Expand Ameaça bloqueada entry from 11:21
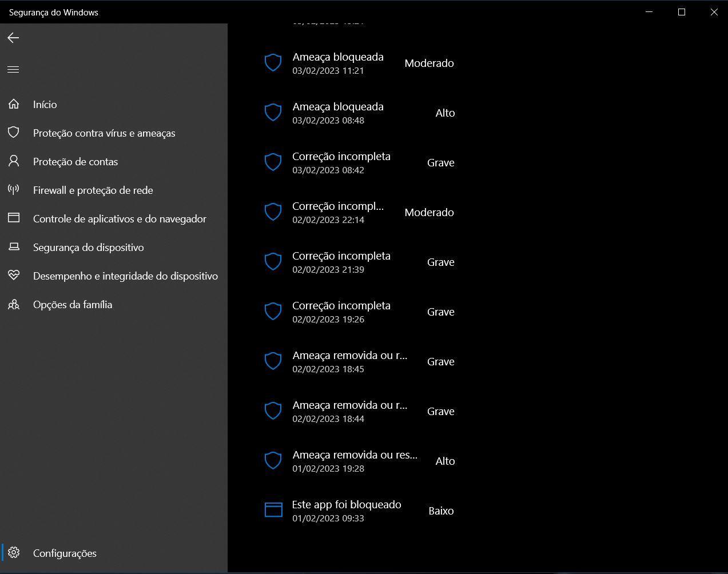The height and width of the screenshot is (574, 728). 360,63
